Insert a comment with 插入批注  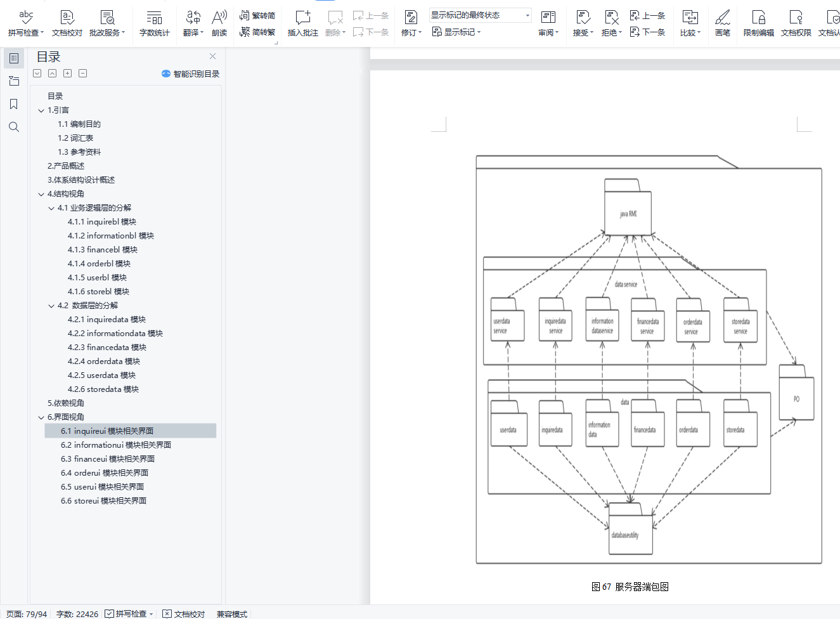(x=303, y=23)
